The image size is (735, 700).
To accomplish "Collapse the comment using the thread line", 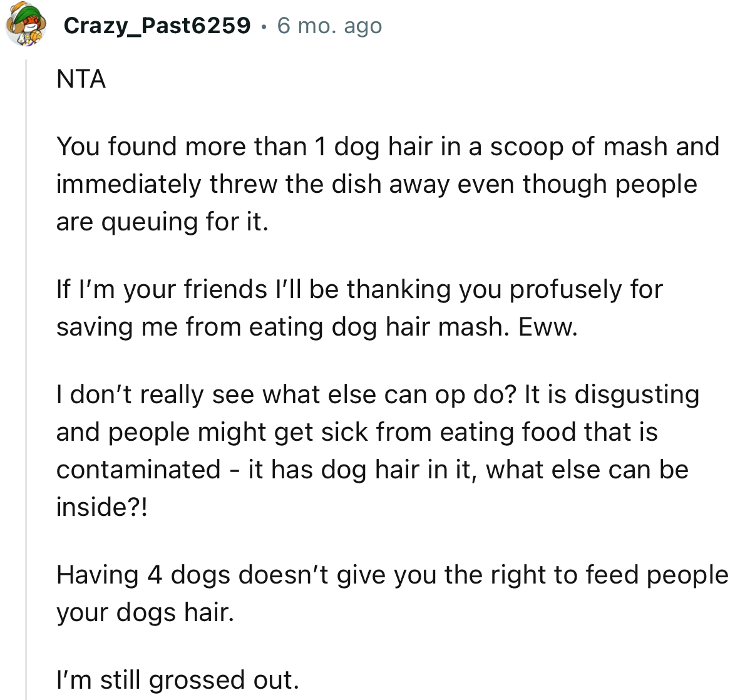I will [x=26, y=313].
